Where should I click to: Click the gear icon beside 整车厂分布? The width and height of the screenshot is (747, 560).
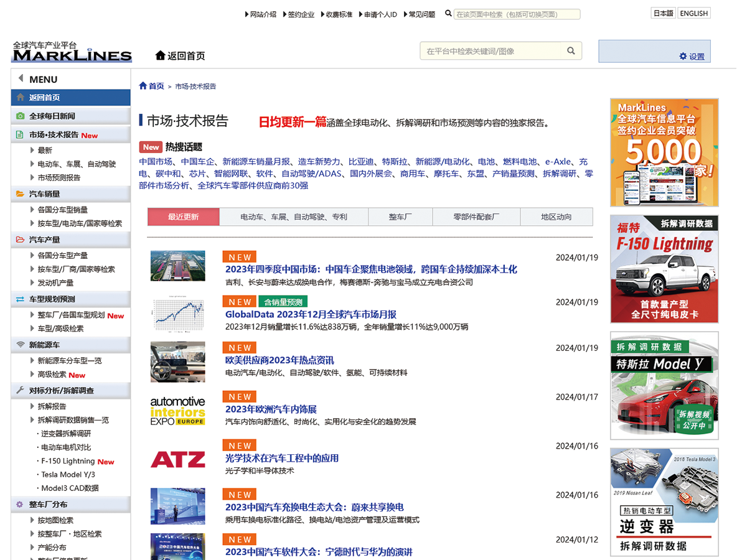20,505
